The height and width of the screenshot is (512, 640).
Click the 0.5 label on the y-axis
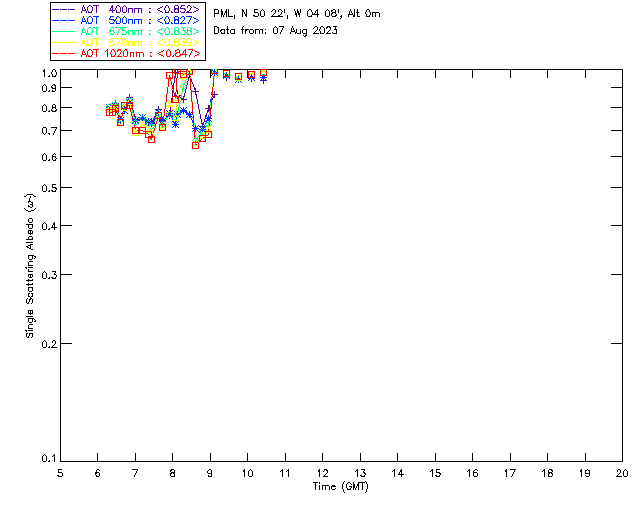pyautogui.click(x=47, y=189)
